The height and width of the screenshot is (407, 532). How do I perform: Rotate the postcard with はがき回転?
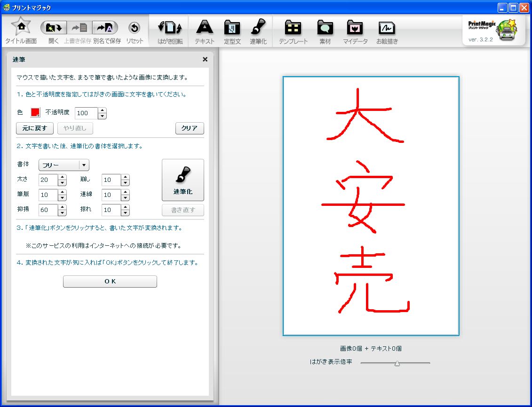tap(170, 28)
